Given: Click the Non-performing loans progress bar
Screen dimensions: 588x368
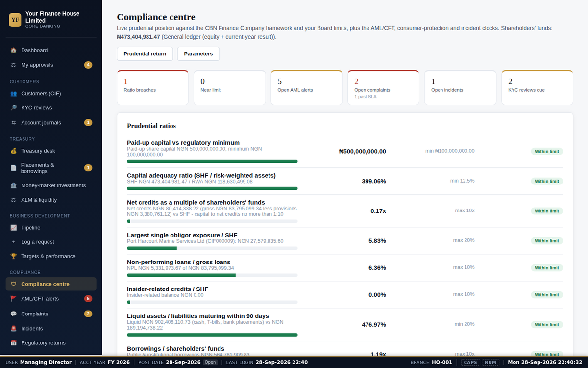Looking at the screenshot, I should (x=212, y=275).
